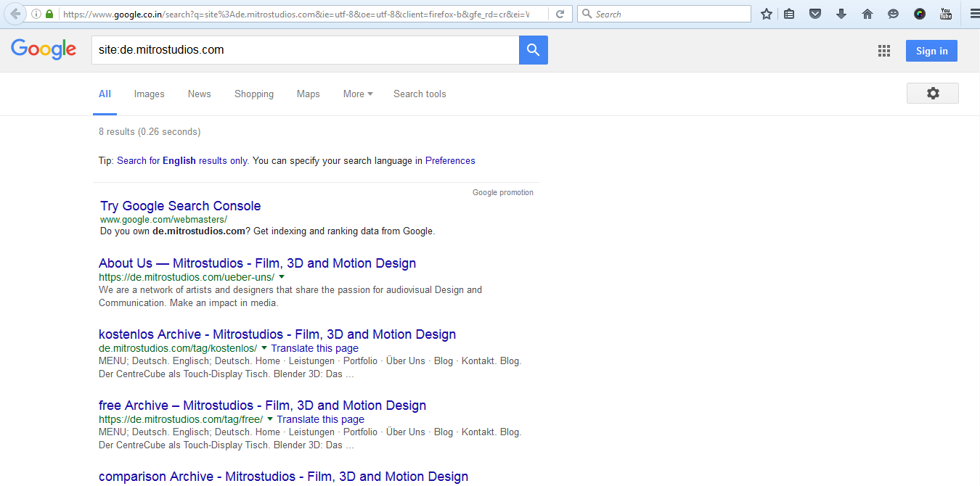Open the Google apps grid

coord(883,51)
